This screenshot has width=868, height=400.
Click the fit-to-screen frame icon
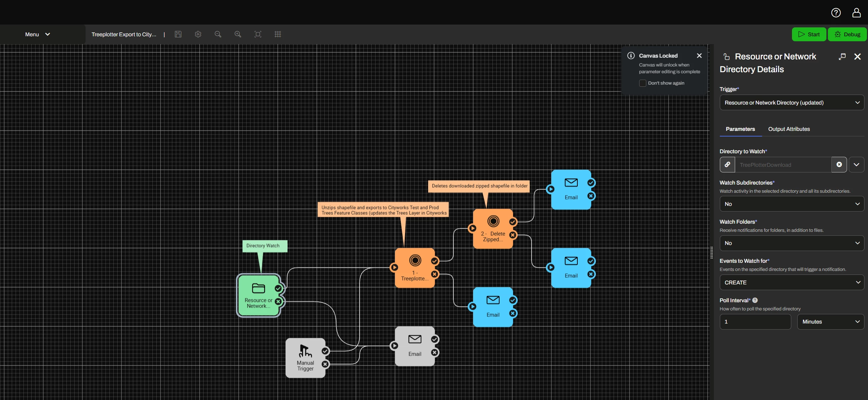point(258,34)
